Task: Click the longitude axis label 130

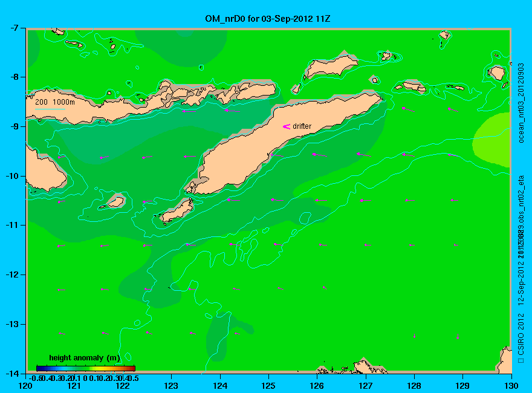Action: click(511, 386)
